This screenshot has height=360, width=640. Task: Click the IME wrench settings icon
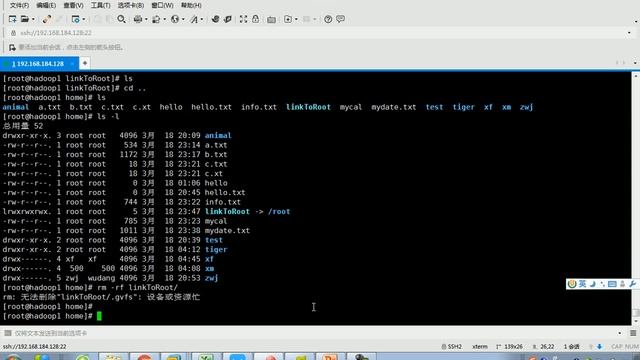coord(632,284)
